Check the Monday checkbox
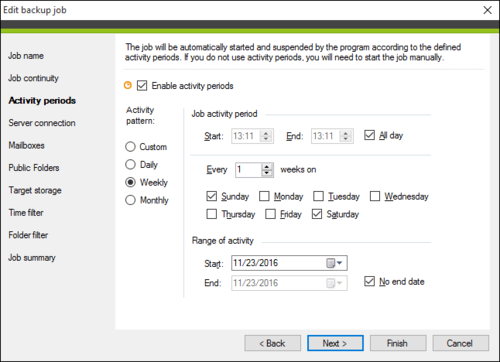Screen dimensions: 500x362 coord(264,196)
